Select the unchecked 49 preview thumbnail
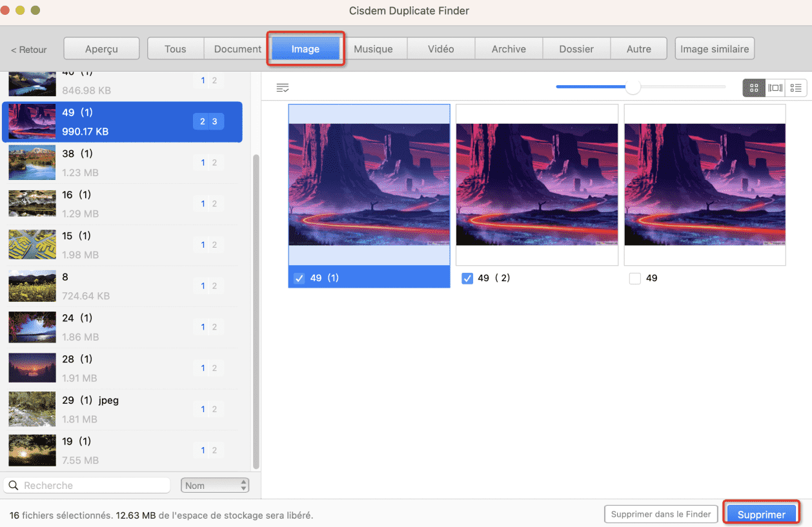This screenshot has height=527, width=812. pos(705,184)
